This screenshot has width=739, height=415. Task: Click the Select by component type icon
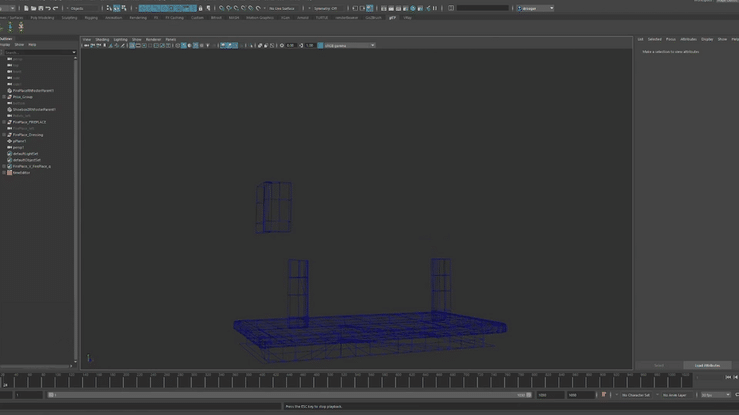(x=124, y=8)
